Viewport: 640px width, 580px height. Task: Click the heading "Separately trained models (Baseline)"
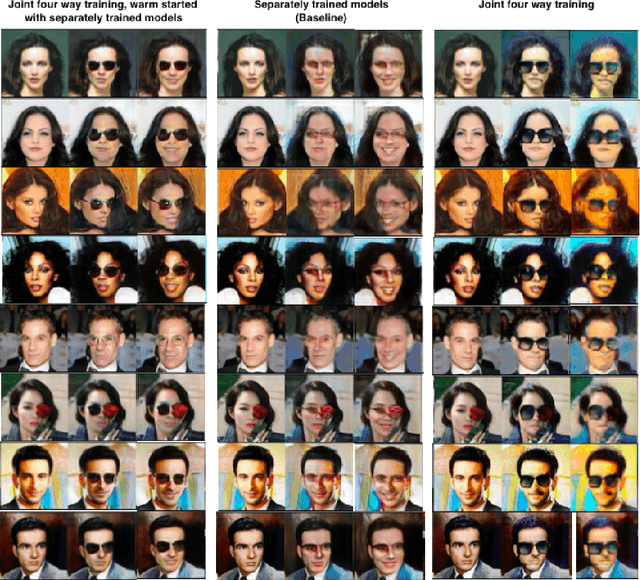pyautogui.click(x=321, y=11)
